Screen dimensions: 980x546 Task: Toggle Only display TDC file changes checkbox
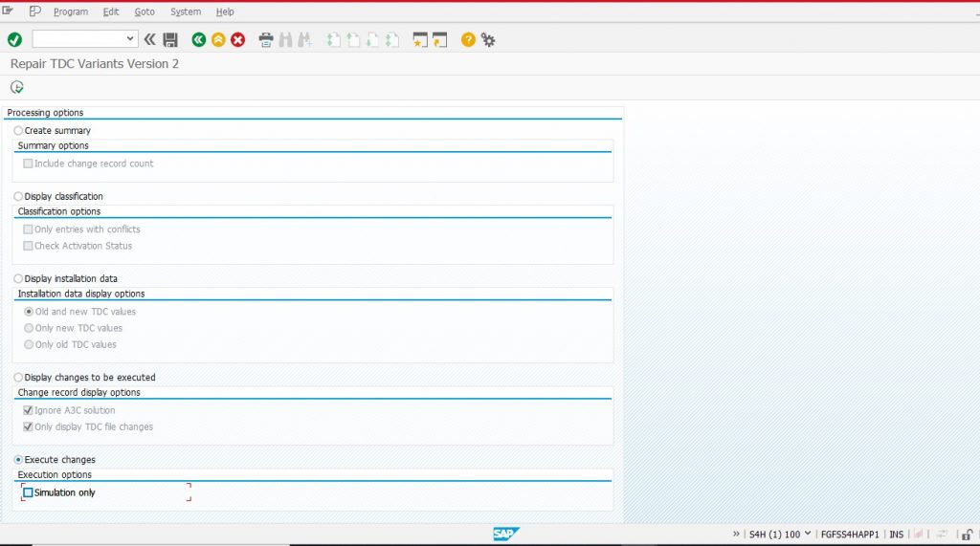[x=28, y=427]
